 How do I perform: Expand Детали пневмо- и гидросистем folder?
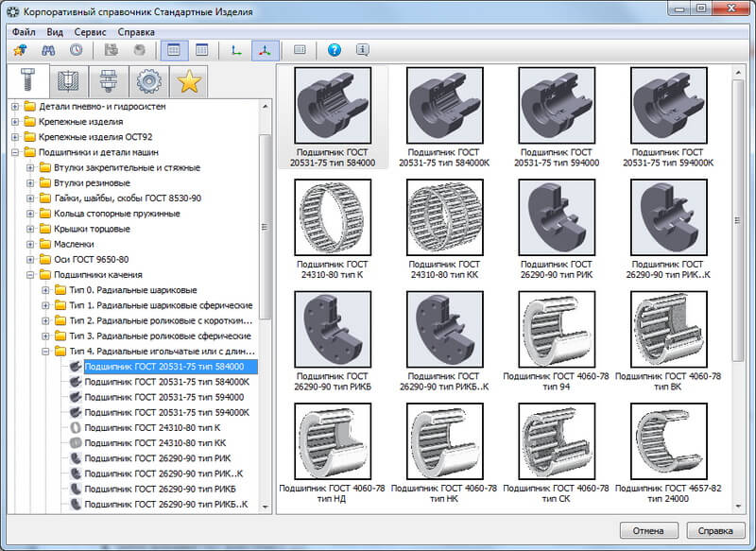point(15,107)
